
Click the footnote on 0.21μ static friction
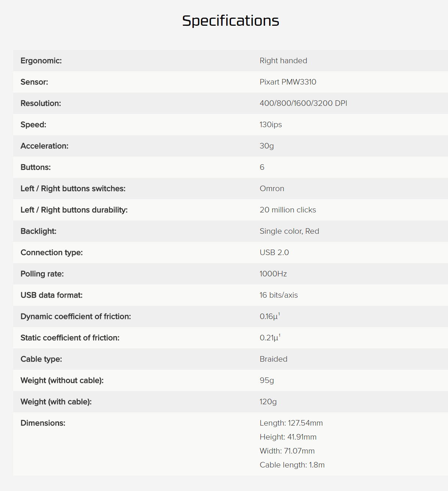[x=279, y=335]
